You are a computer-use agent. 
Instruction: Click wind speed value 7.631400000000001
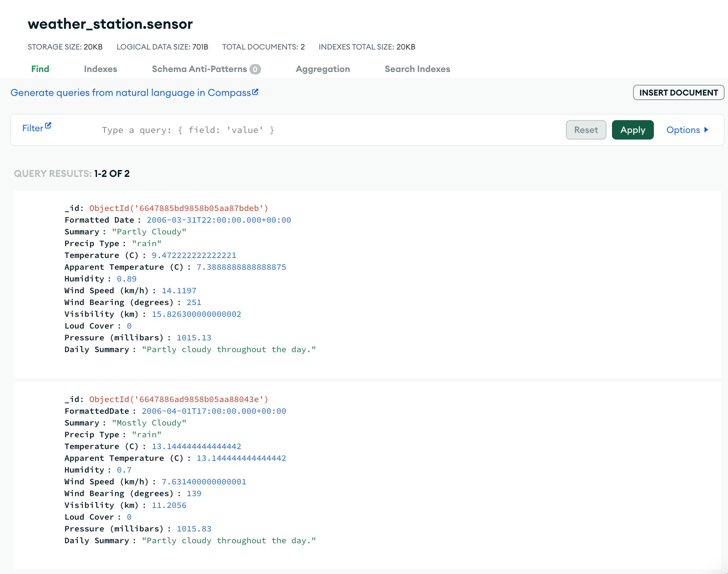click(x=204, y=482)
